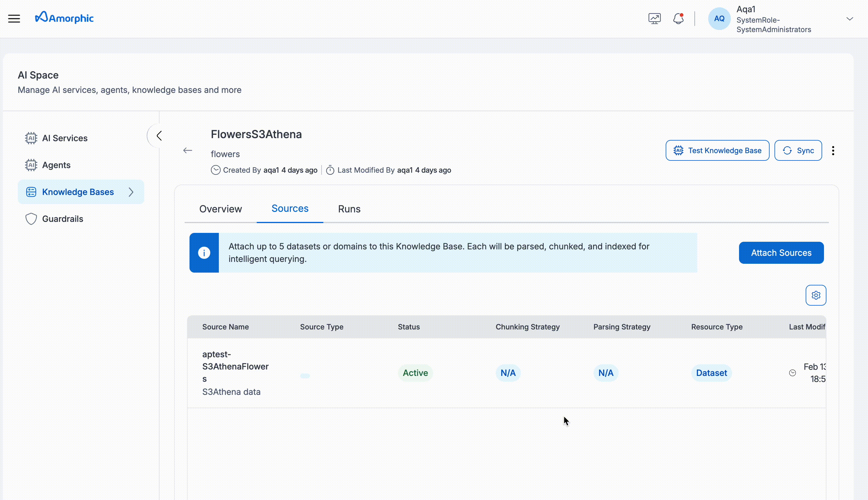Image resolution: width=868 pixels, height=500 pixels.
Task: Go back using the arrow near flowers
Action: pyautogui.click(x=187, y=150)
